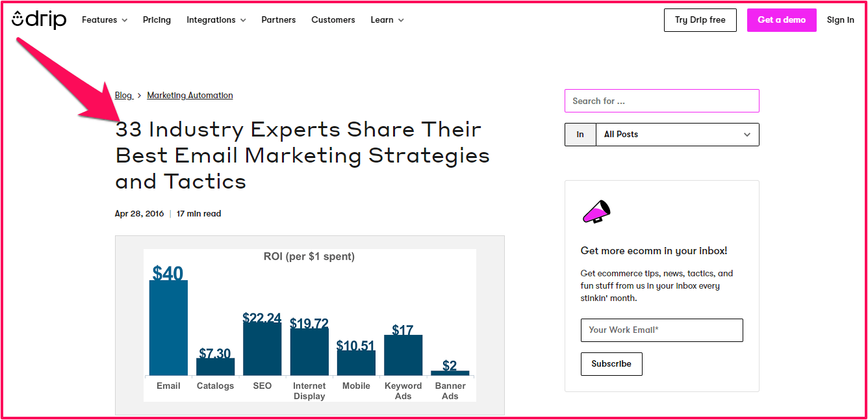Click the "In" label beside search filter
This screenshot has width=868, height=420.
pyautogui.click(x=580, y=135)
